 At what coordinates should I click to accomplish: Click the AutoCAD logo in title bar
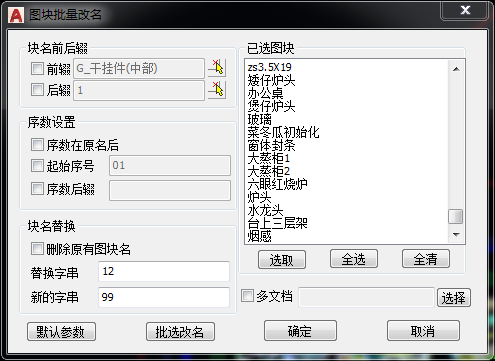point(16,15)
